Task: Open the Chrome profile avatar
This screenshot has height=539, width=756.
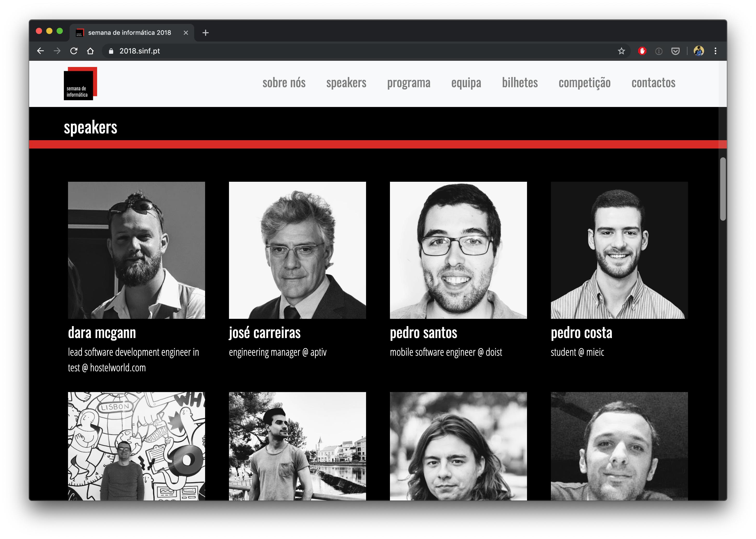Action: coord(699,51)
